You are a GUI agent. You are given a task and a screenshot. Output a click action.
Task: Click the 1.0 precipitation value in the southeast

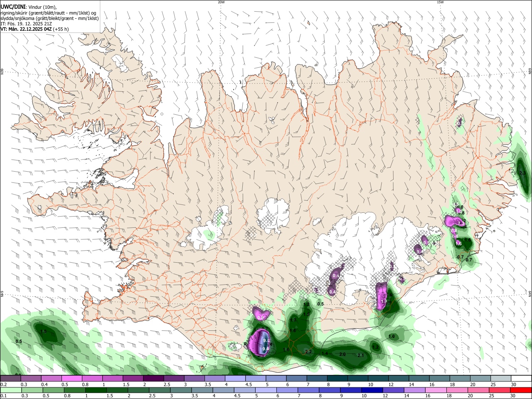(392, 336)
